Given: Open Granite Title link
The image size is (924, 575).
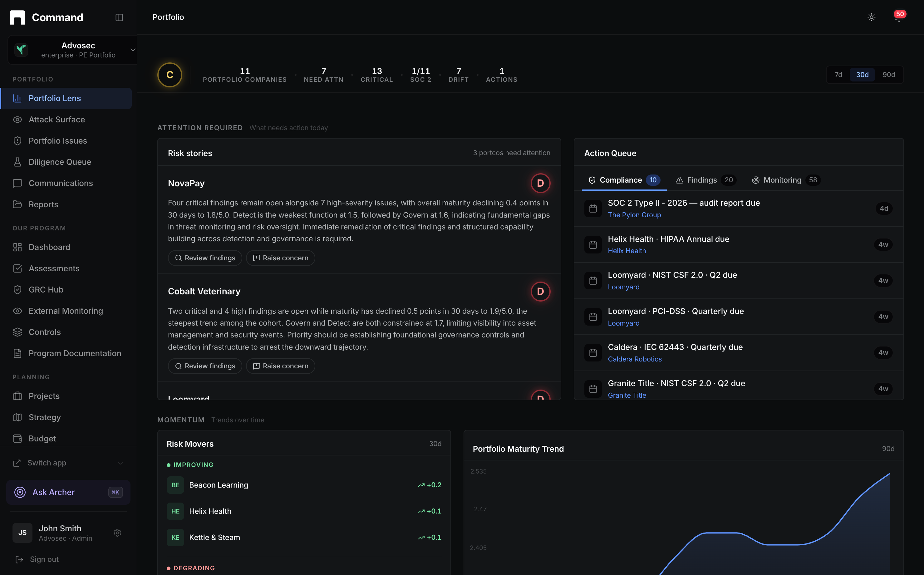Looking at the screenshot, I should pyautogui.click(x=627, y=396).
